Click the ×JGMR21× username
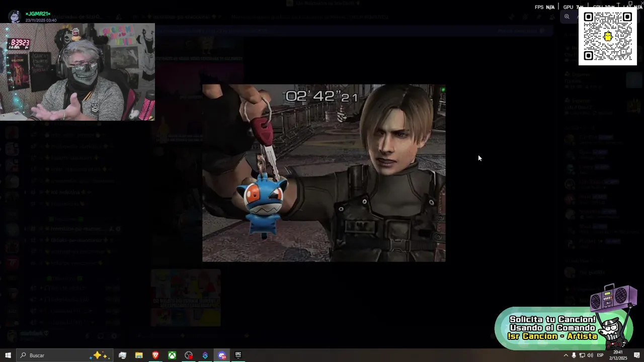The height and width of the screenshot is (362, 644). 38,14
